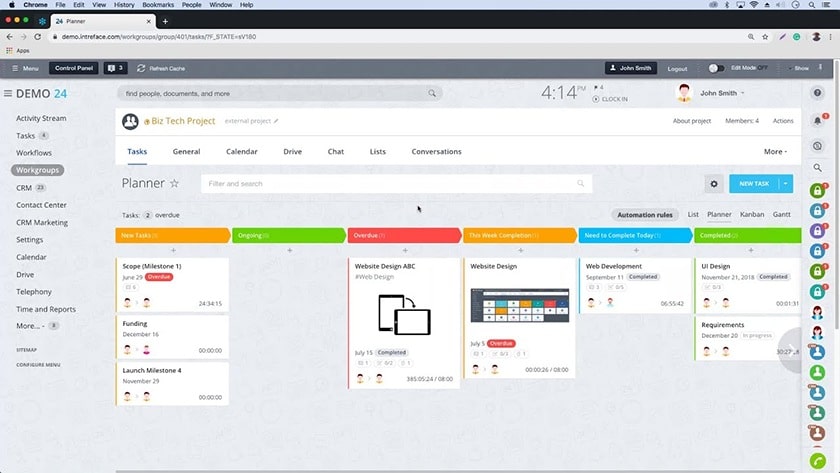
Task: Click the Logout link
Action: pyautogui.click(x=677, y=69)
